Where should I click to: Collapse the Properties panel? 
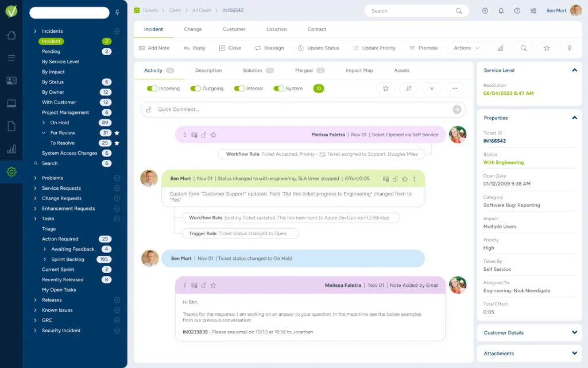(x=574, y=117)
